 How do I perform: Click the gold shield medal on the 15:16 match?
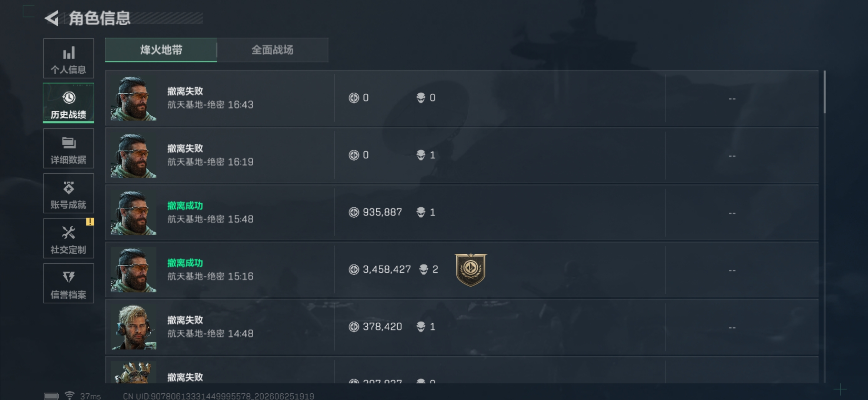click(x=471, y=270)
